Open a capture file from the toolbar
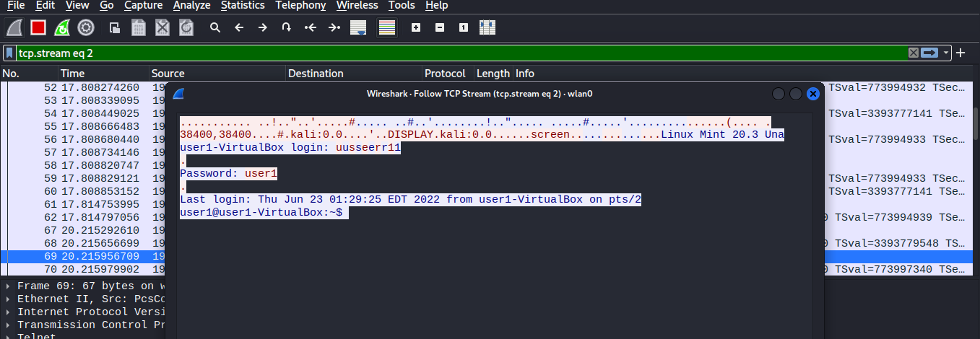The width and height of the screenshot is (980, 339). (114, 27)
